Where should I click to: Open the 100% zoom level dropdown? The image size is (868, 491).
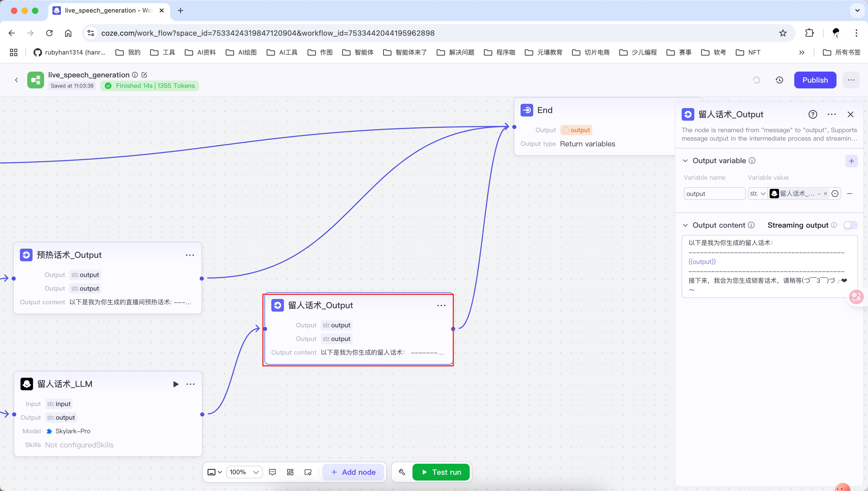[x=244, y=472]
